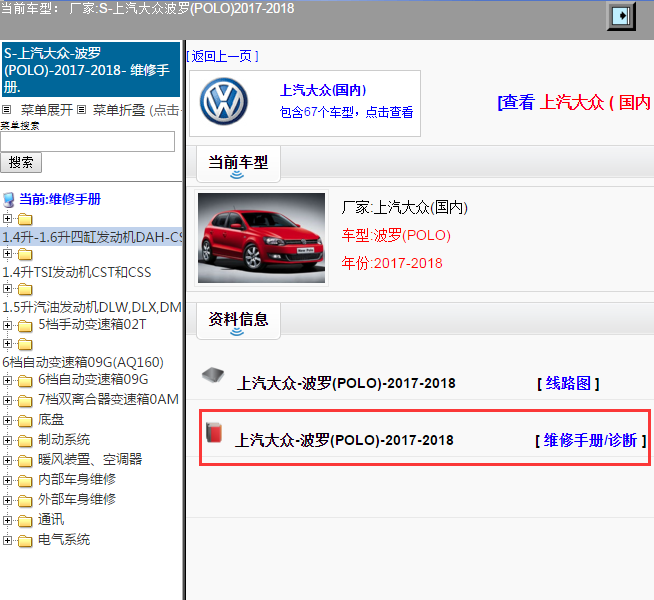Viewport: 654px width, 600px height.
Task: Expand the 内部车身维修 node
Action: (x=7, y=480)
